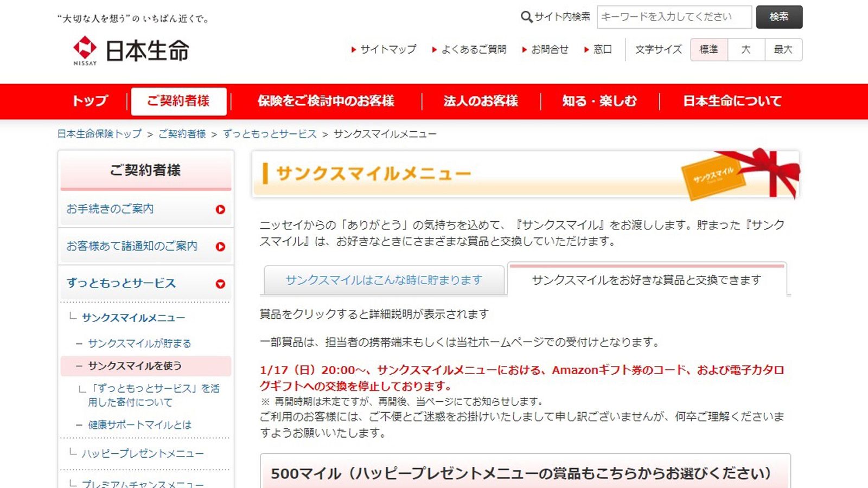Click the 日本生命保険トップ breadcrumb
Screen dimensions: 868x488
[100, 134]
